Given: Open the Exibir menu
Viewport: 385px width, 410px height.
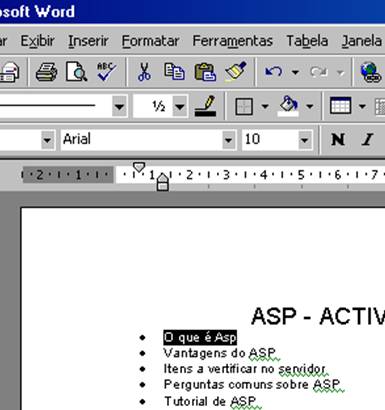Looking at the screenshot, I should coord(38,41).
